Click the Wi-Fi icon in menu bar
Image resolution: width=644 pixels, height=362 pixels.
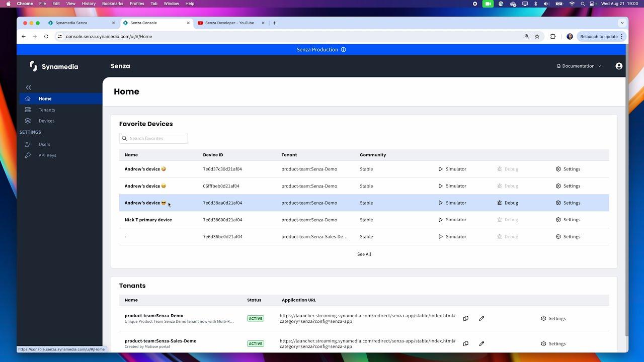572,4
